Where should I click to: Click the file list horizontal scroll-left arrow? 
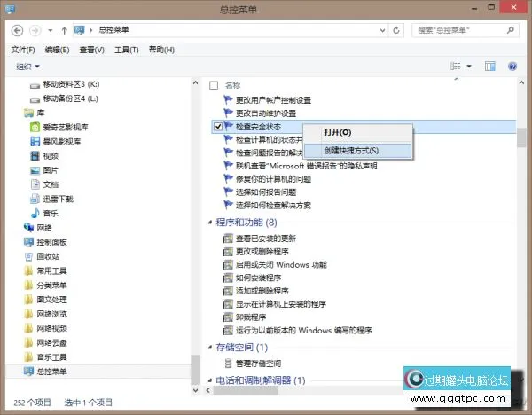point(208,390)
